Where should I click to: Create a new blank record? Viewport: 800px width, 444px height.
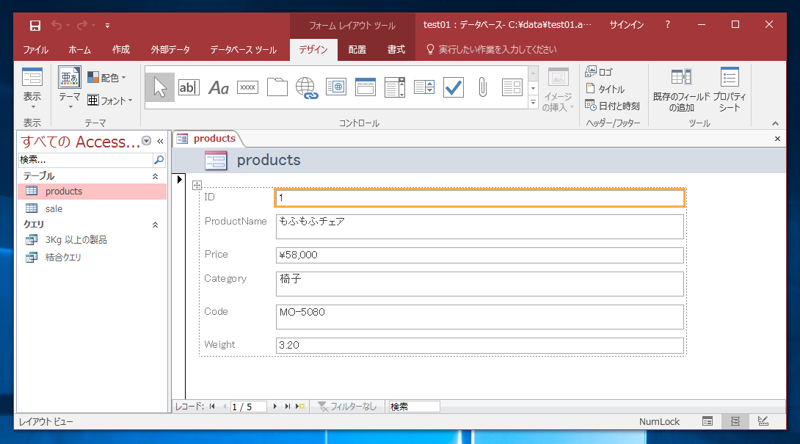(300, 407)
